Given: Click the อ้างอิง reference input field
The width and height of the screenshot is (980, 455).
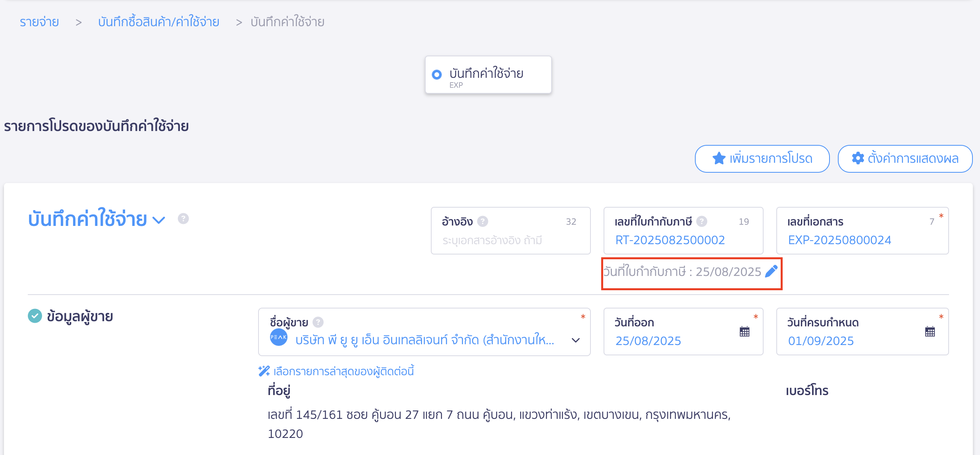Looking at the screenshot, I should pyautogui.click(x=511, y=231).
